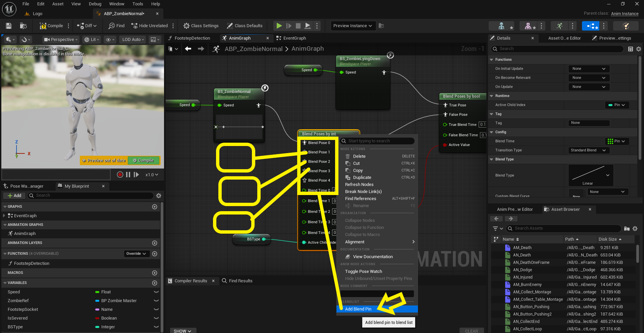Add a new graph with the GRAPHS plus
Viewport: 644px width, 333px height.
coord(155,207)
